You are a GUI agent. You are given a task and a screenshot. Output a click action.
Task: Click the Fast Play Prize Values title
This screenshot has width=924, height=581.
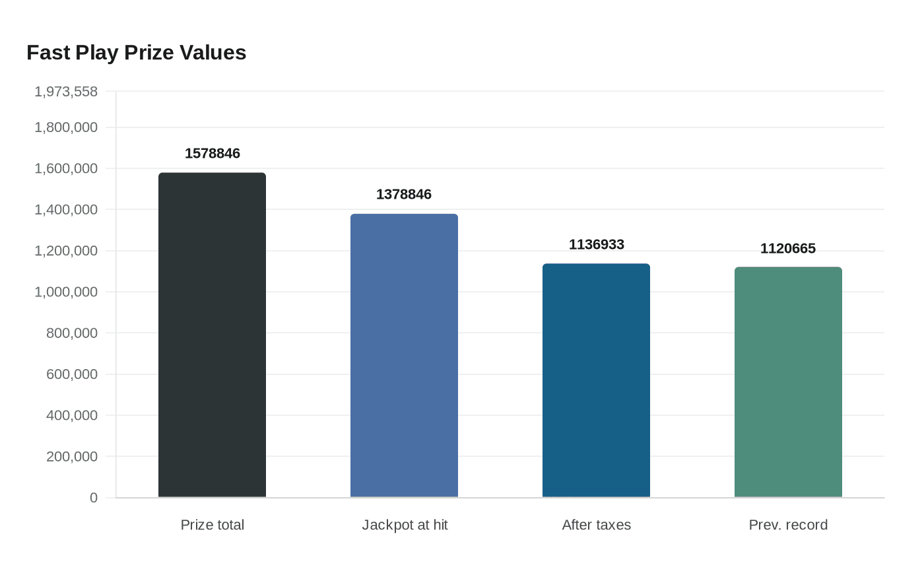point(137,52)
